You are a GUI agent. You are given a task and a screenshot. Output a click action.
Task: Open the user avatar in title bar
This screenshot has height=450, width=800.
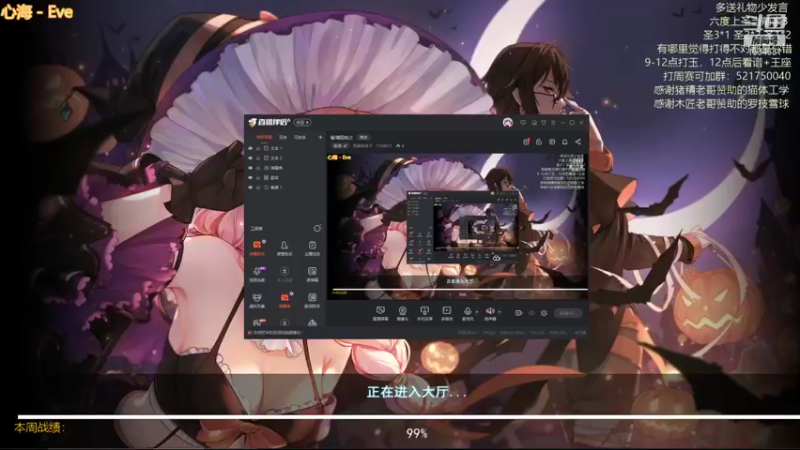tap(508, 122)
